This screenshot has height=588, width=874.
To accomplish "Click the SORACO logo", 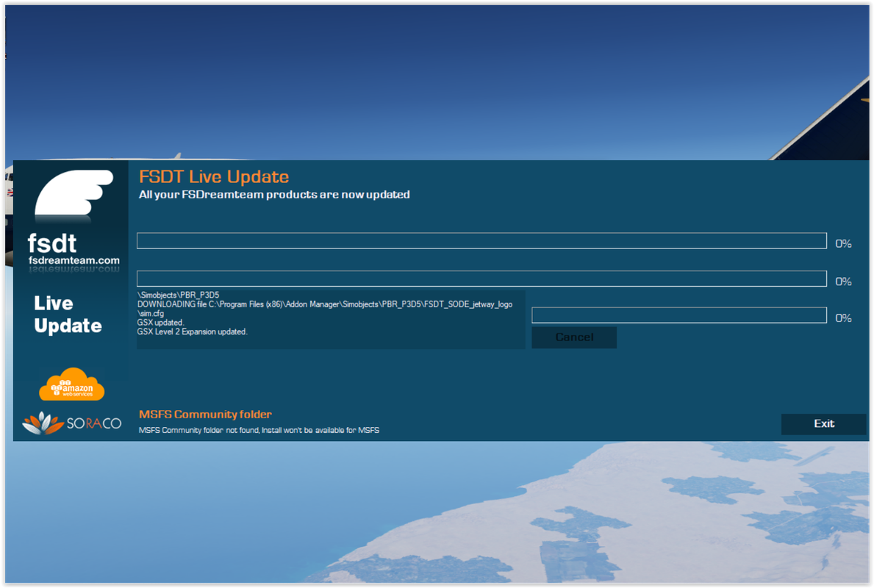I will (x=72, y=423).
